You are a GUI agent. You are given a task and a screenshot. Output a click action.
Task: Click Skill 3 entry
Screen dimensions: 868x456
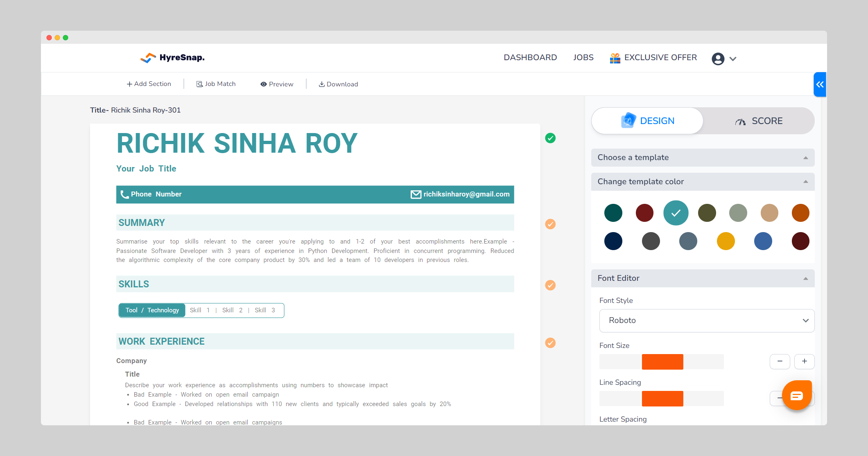click(265, 310)
